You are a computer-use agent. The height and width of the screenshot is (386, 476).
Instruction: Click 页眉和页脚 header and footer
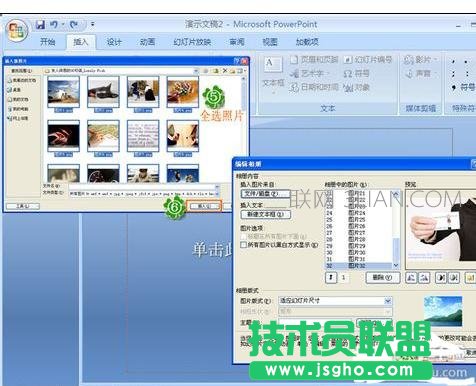[x=314, y=60]
